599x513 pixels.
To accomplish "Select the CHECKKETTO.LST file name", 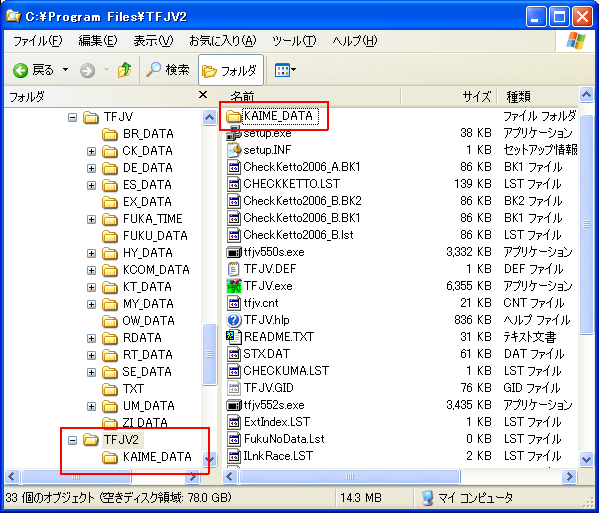I will coord(291,184).
